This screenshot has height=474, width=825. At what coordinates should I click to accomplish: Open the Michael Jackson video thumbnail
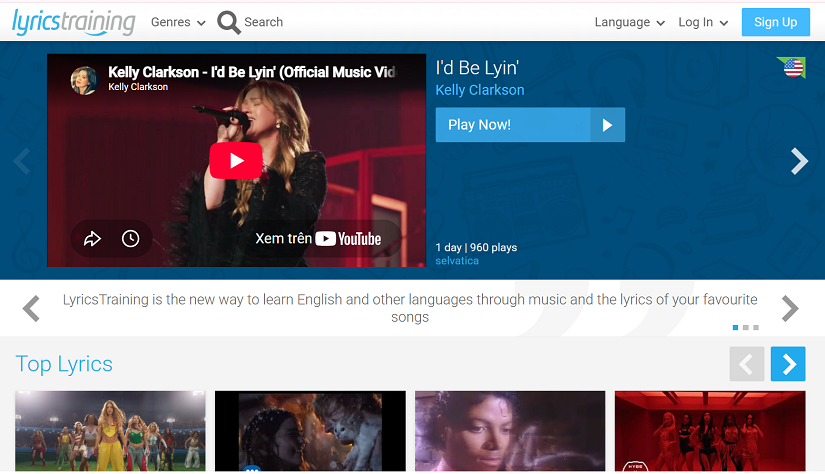pos(510,431)
